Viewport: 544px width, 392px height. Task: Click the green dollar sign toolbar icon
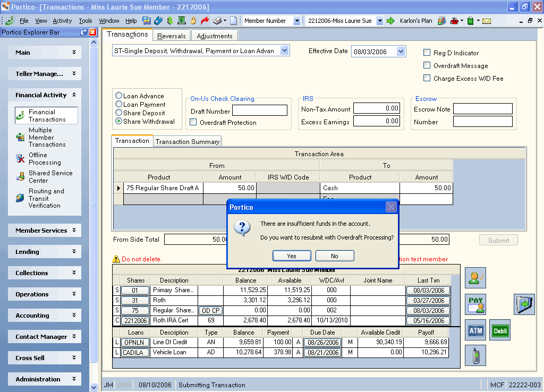[x=169, y=21]
